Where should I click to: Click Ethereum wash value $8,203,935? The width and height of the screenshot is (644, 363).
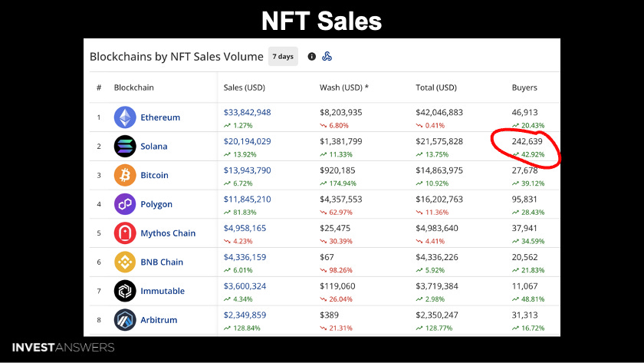pos(341,112)
